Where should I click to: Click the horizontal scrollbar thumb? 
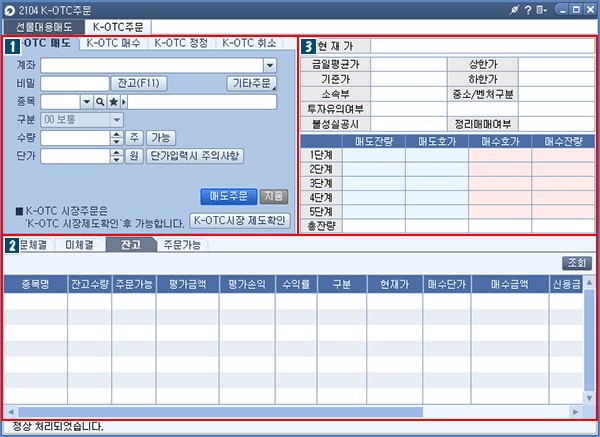221,412
